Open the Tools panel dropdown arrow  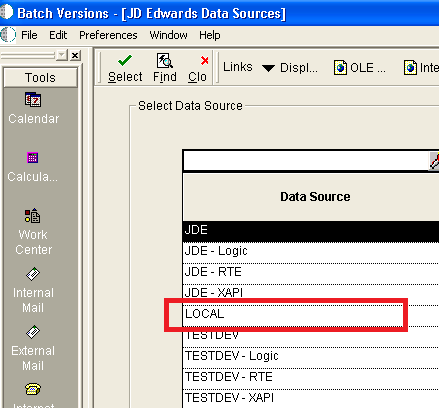pos(62,55)
